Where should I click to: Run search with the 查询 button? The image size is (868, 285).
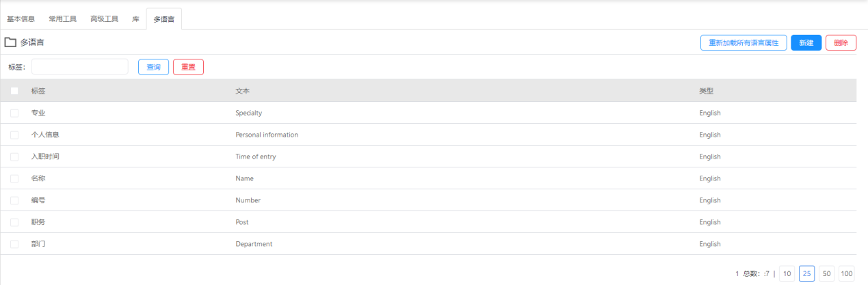coord(154,67)
